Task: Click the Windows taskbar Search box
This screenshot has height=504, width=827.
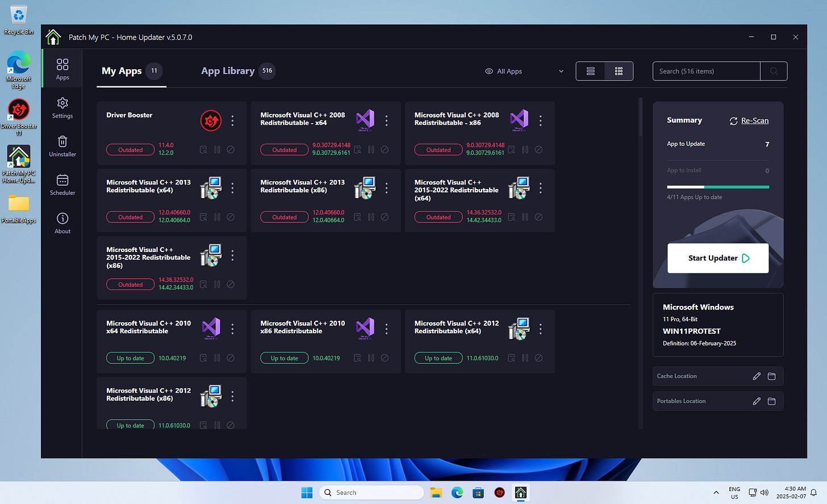Action: pos(371,493)
